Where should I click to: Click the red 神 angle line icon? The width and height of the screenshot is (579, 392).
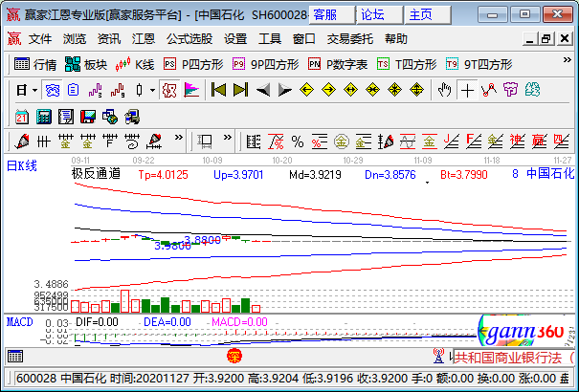click(517, 142)
